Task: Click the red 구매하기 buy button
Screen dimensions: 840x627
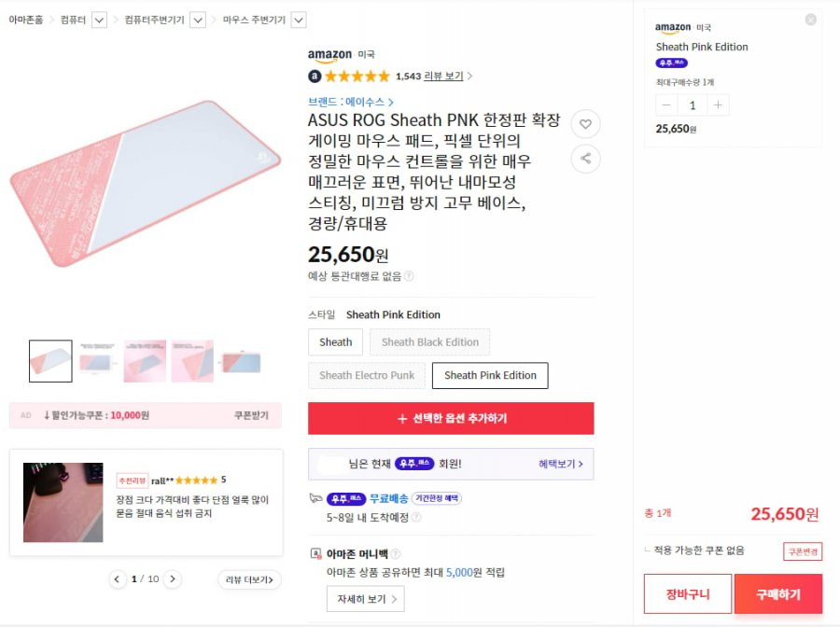Action: click(x=777, y=593)
